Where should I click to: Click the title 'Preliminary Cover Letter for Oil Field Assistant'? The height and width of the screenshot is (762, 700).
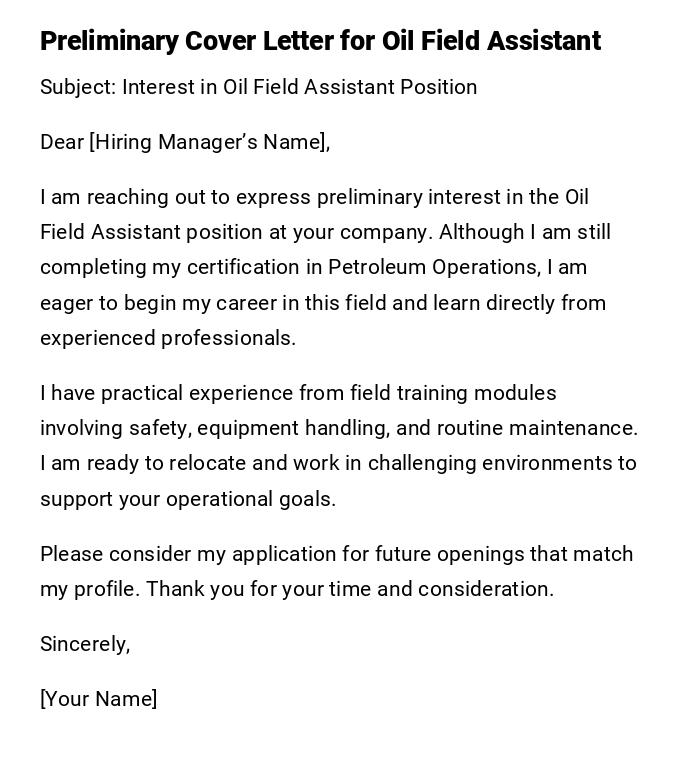pyautogui.click(x=320, y=41)
